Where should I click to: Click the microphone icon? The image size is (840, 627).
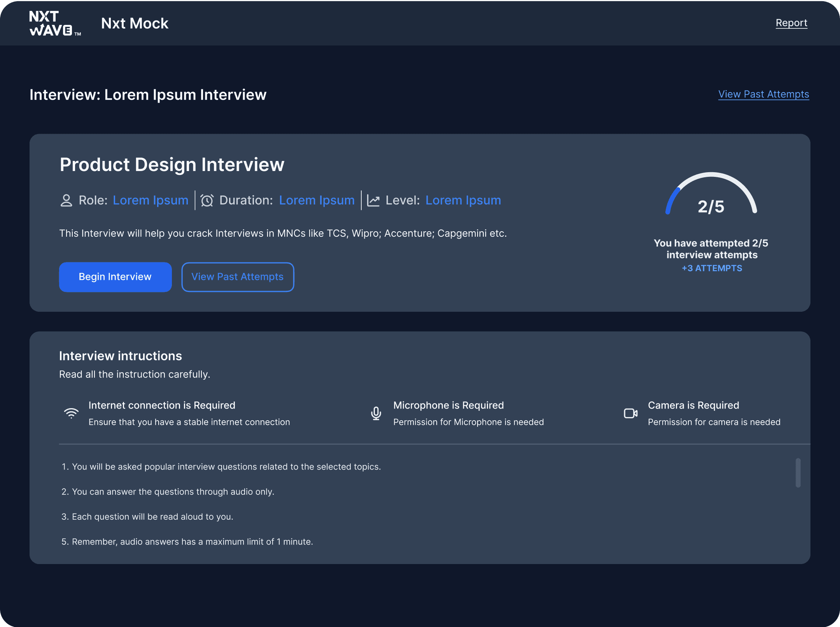376,413
